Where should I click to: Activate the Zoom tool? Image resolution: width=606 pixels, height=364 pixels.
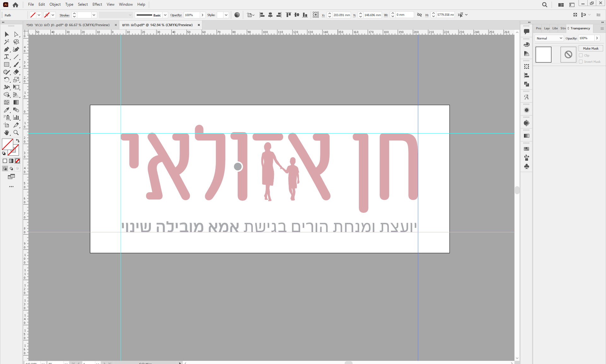16,133
